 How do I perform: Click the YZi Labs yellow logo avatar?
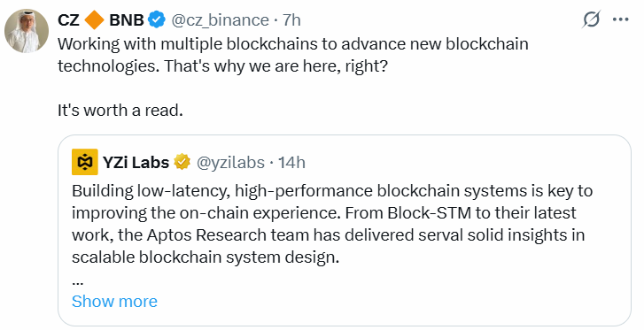85,162
